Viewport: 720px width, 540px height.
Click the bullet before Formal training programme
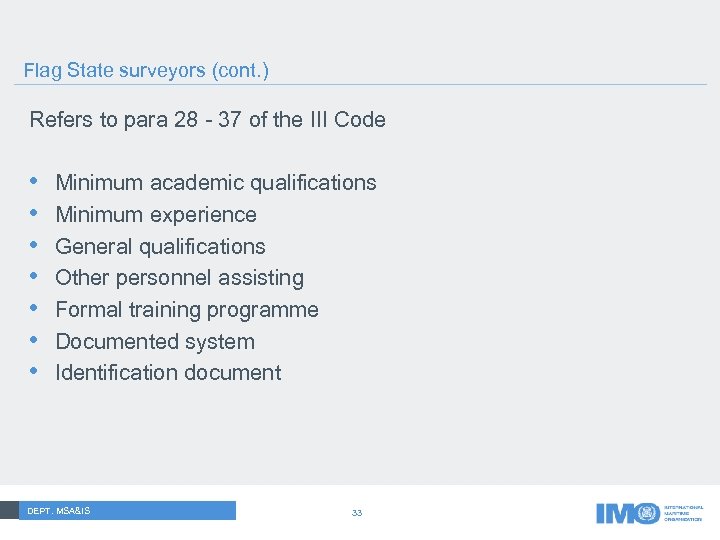(x=35, y=309)
